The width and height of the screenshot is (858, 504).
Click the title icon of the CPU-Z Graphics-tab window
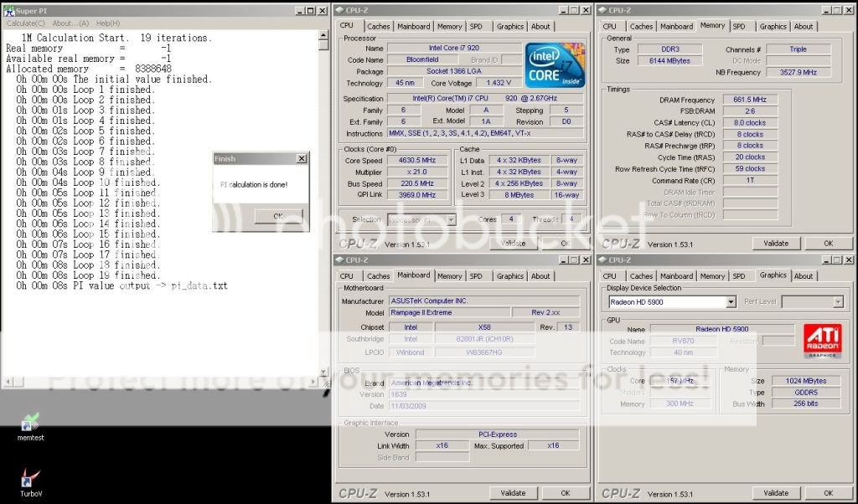tap(602, 260)
